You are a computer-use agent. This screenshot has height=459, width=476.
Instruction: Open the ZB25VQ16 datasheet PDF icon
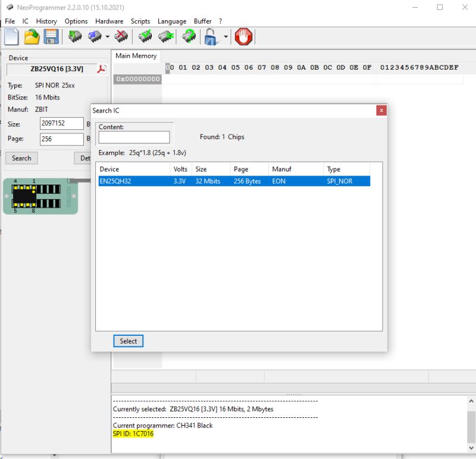pos(102,68)
